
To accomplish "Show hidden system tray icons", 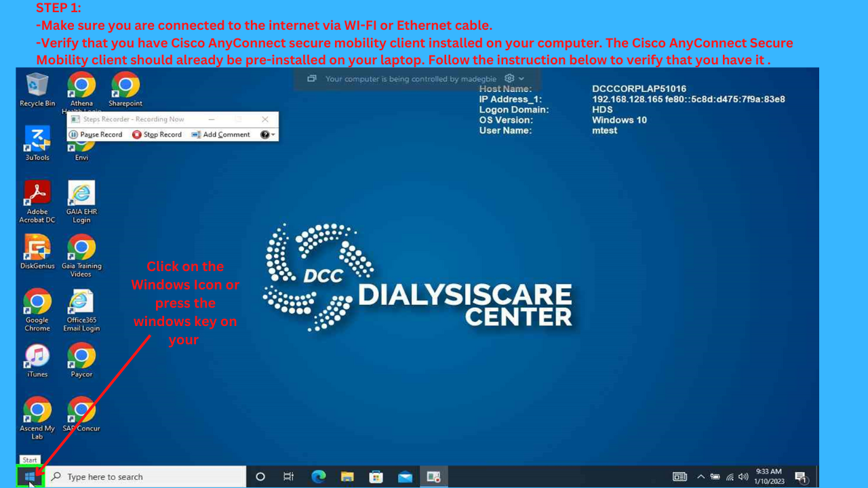I will coord(701,477).
